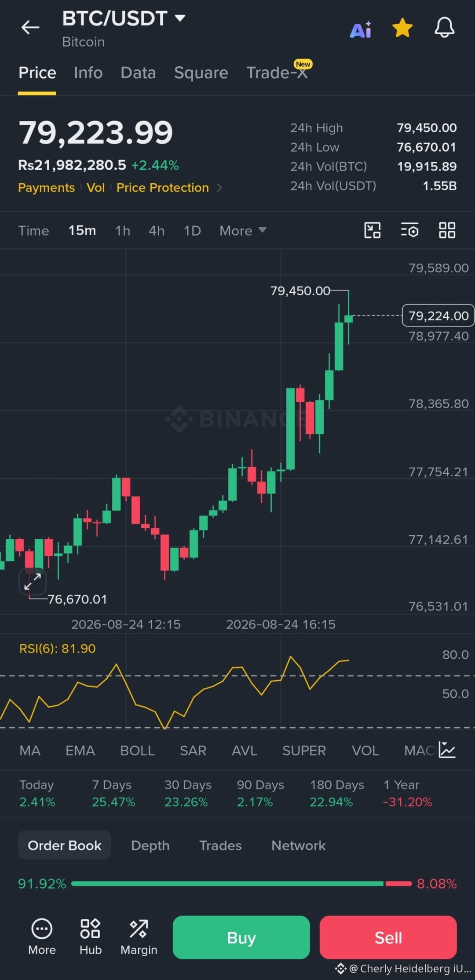Tap the 91.92% buy percentage
The height and width of the screenshot is (980, 475).
pos(42,884)
